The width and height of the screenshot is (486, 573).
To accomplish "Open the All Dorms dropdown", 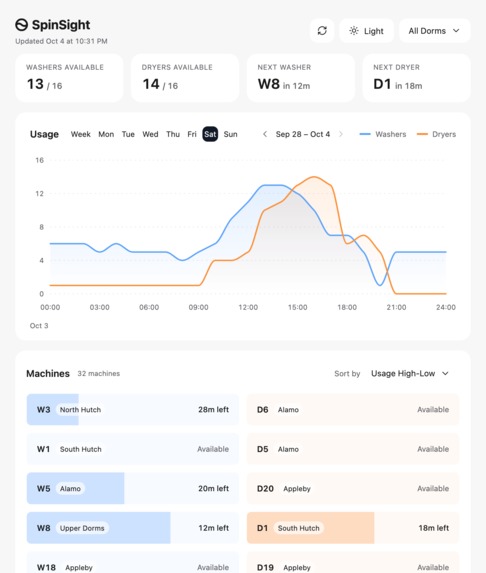I will pyautogui.click(x=434, y=31).
